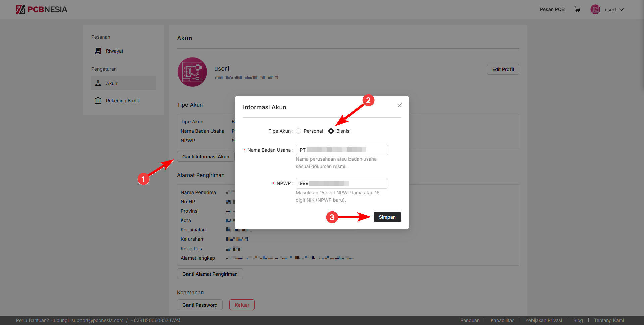
Task: Open Kapabilitas footer link
Action: pyautogui.click(x=502, y=320)
